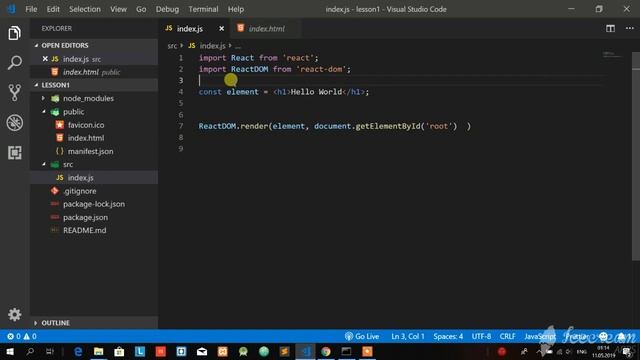Screen dimensions: 640x360
Task: Click index.js in editor breadcrumb
Action: pyautogui.click(x=212, y=46)
